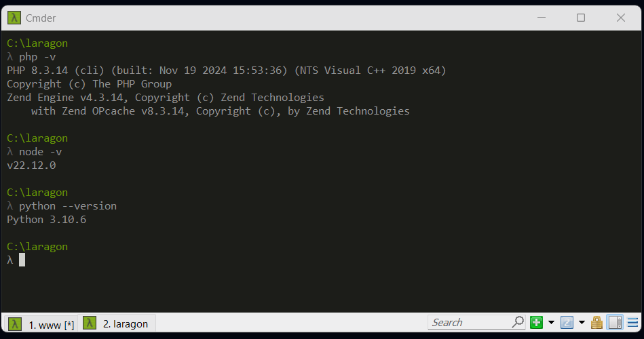Click the Python 3.10.6 output line

(x=46, y=220)
